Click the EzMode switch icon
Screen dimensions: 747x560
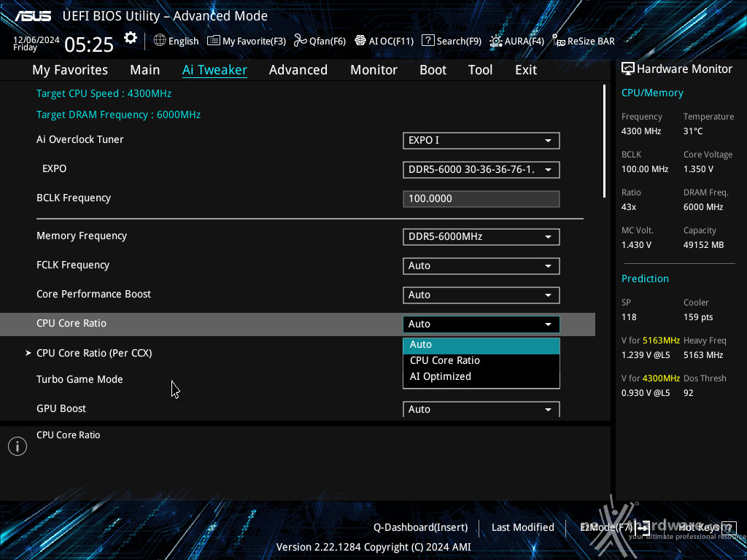click(x=643, y=528)
